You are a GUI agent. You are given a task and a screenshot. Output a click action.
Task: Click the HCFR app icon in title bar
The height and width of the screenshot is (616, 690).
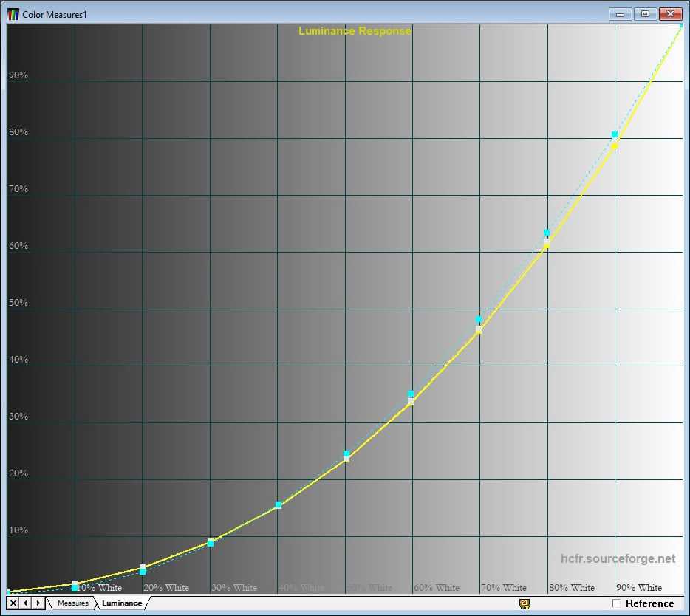13,14
